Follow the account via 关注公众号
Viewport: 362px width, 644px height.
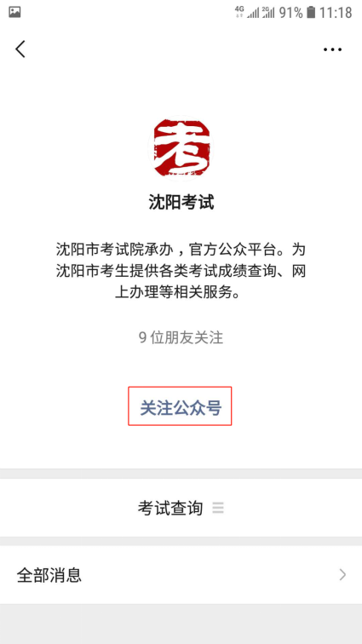[180, 405]
